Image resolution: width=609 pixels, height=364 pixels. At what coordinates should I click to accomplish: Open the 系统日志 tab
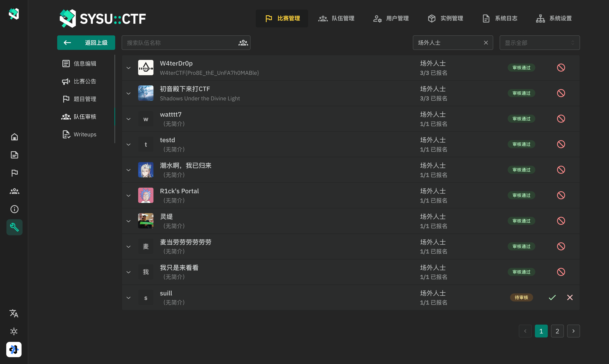pyautogui.click(x=500, y=18)
